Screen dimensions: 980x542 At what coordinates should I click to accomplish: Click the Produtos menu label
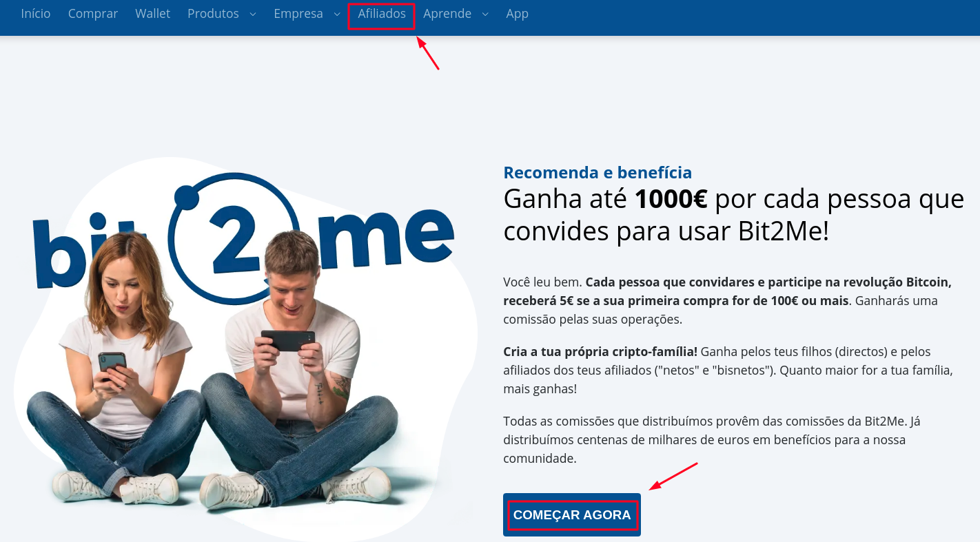[x=213, y=14]
